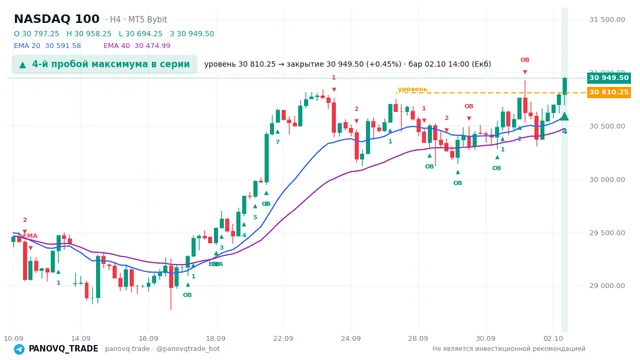The image size is (640, 360).
Task: Click the green marker number 7
Action: pyautogui.click(x=278, y=142)
